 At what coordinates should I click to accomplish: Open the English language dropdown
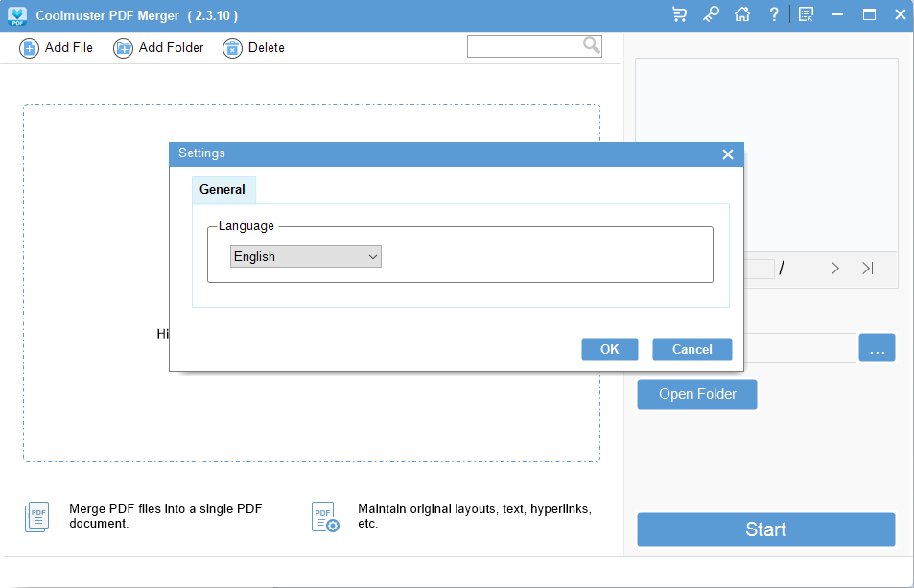(x=306, y=256)
